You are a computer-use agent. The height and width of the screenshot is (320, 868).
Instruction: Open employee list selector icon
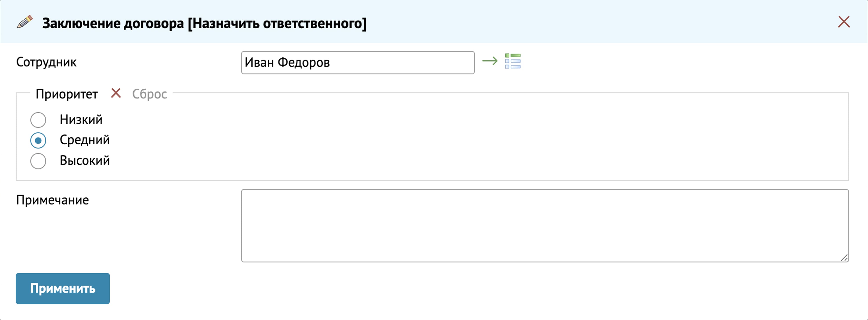click(x=512, y=61)
